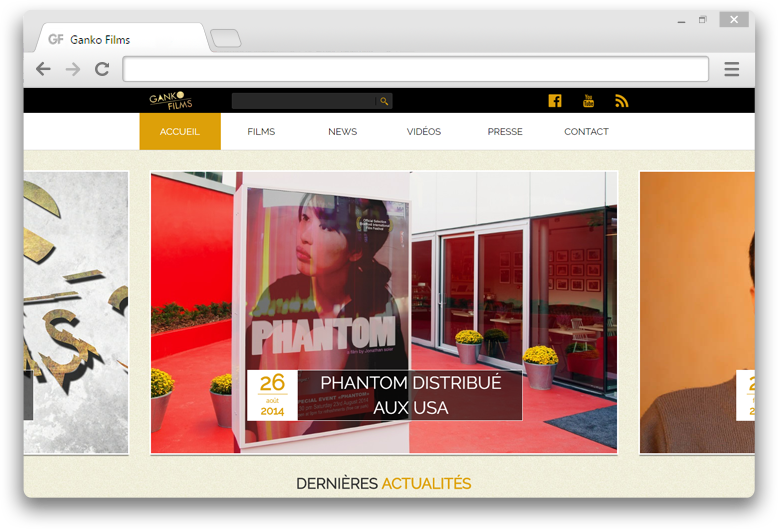This screenshot has width=778, height=529.
Task: Select the next slide with orange background
Action: point(697,313)
